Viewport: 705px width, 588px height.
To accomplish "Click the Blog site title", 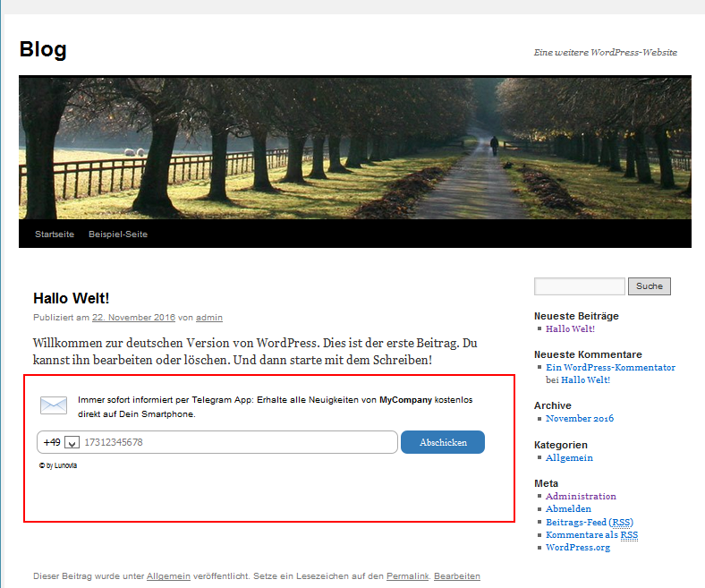I will 43,50.
